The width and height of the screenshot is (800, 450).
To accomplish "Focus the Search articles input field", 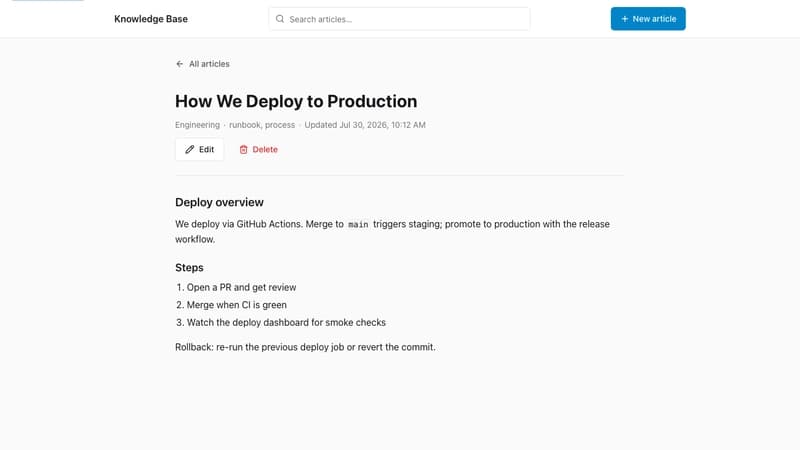I will (399, 19).
